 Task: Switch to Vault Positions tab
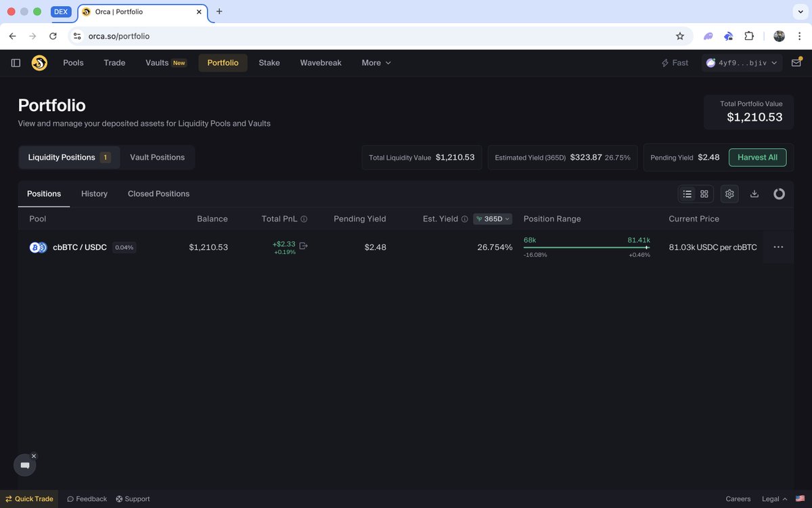coord(157,157)
